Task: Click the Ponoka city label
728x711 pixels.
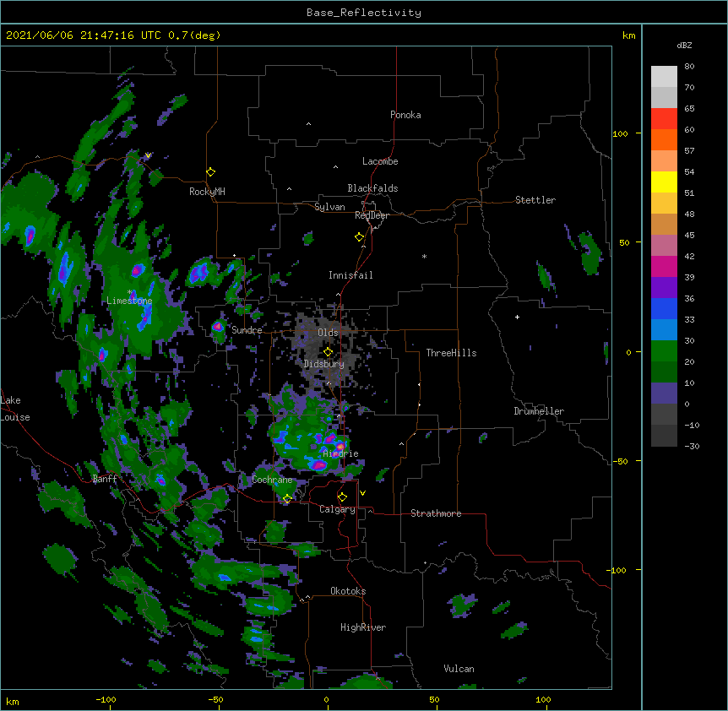Action: pyautogui.click(x=405, y=115)
